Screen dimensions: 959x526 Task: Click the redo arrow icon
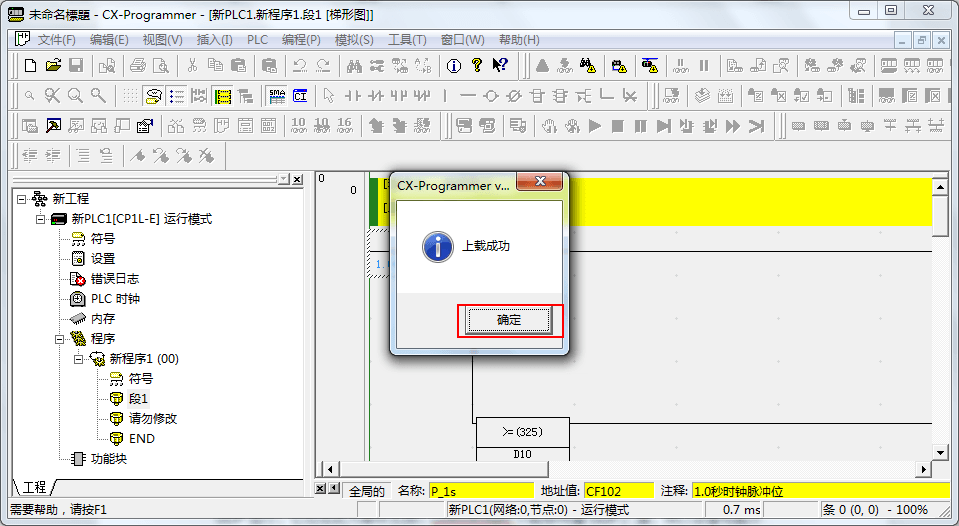[323, 65]
